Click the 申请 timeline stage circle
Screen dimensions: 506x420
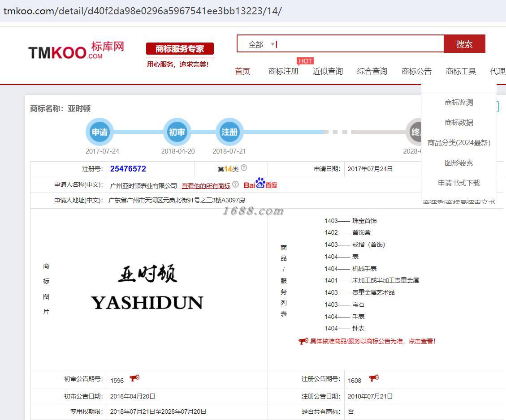pyautogui.click(x=99, y=132)
